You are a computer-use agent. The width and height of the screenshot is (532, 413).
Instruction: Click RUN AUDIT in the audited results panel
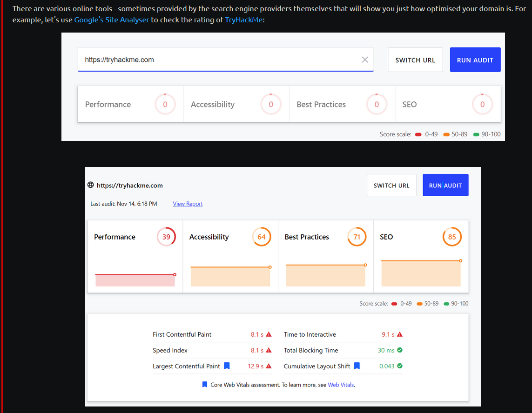pos(445,185)
